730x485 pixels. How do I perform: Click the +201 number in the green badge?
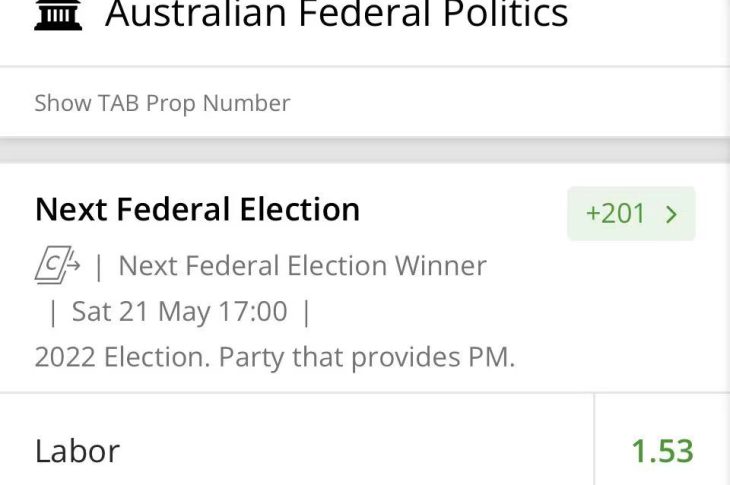coord(615,214)
